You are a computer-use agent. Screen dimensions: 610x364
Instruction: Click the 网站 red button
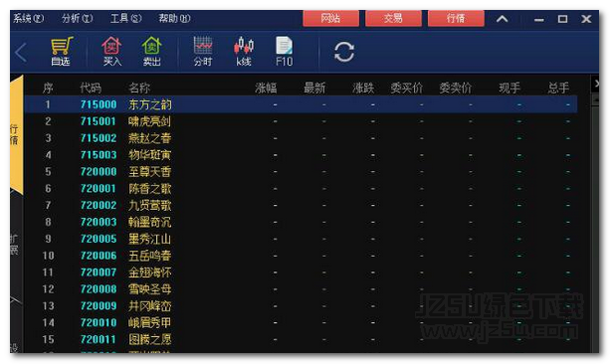[331, 18]
